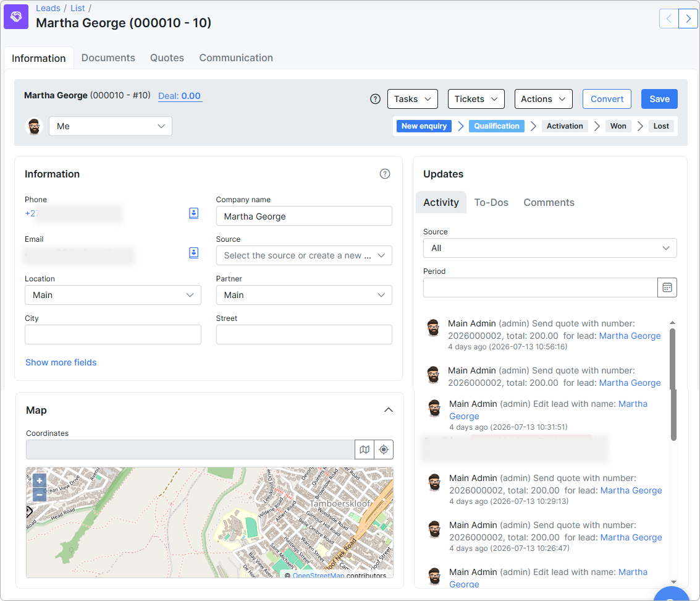Go to next lead arrow
The image size is (700, 601).
[688, 19]
